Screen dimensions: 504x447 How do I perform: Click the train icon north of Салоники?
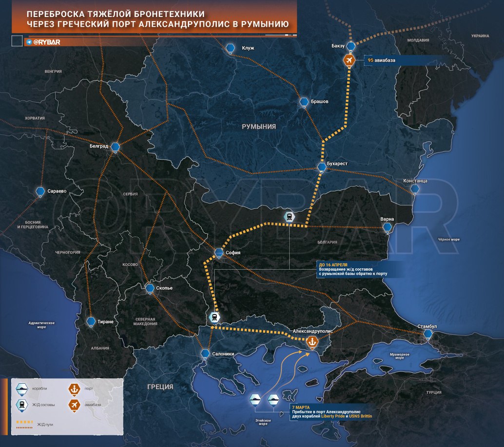[214, 317]
